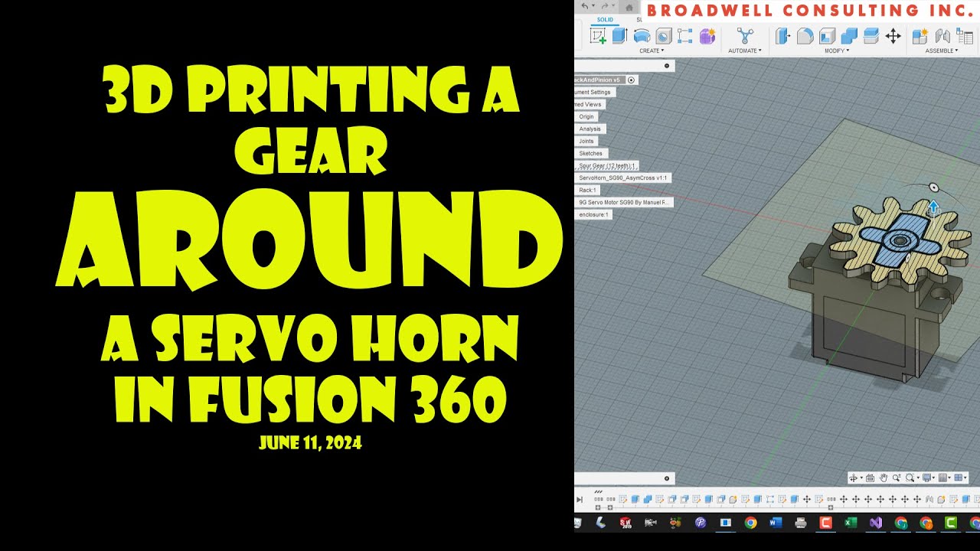Select the Offset Face tool
980x551 pixels.
click(871, 36)
